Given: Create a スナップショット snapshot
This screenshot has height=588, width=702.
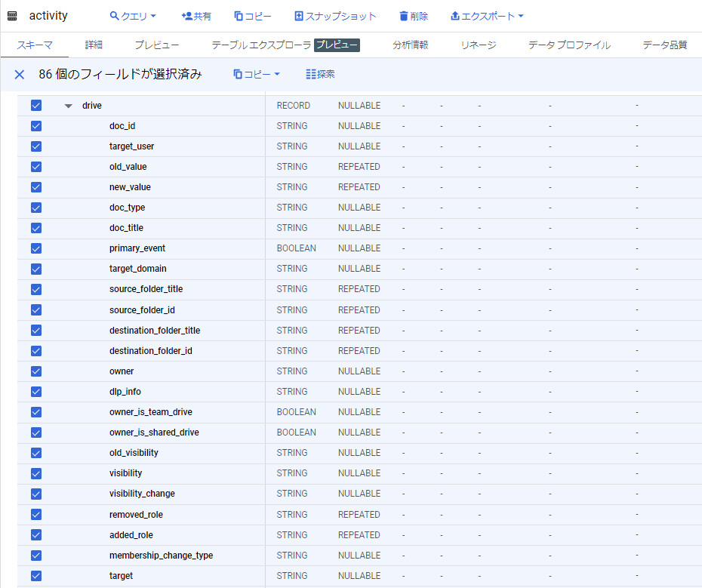Looking at the screenshot, I should (x=335, y=16).
